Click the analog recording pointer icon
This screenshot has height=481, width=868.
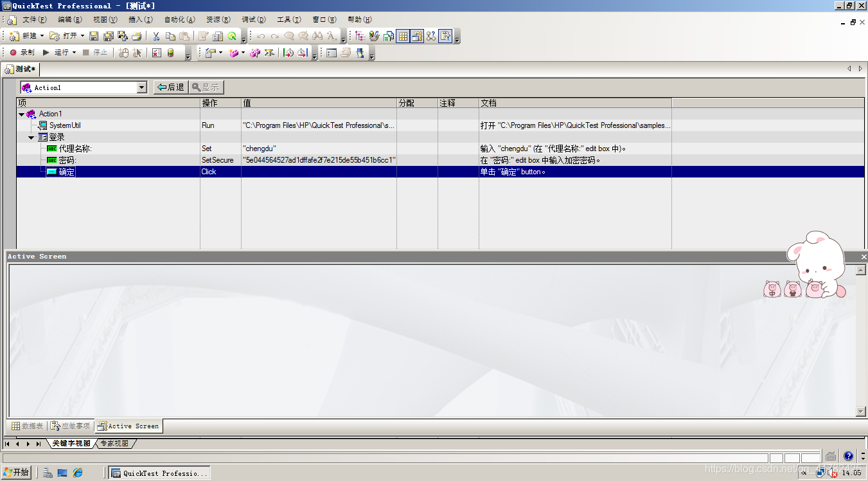coord(137,53)
